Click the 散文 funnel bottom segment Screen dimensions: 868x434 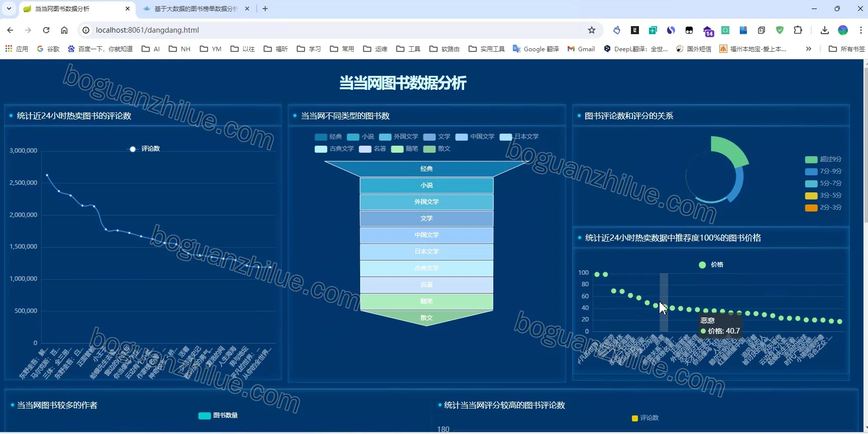(426, 317)
